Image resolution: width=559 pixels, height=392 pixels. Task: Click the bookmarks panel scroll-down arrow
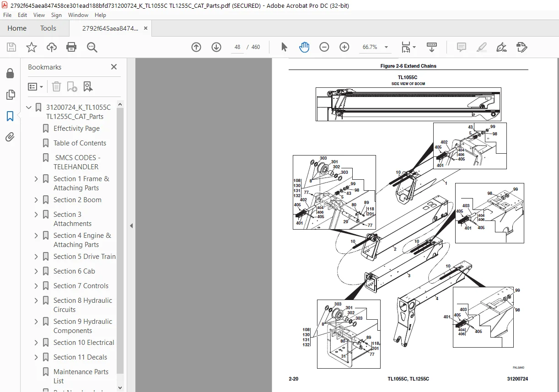[x=120, y=387]
